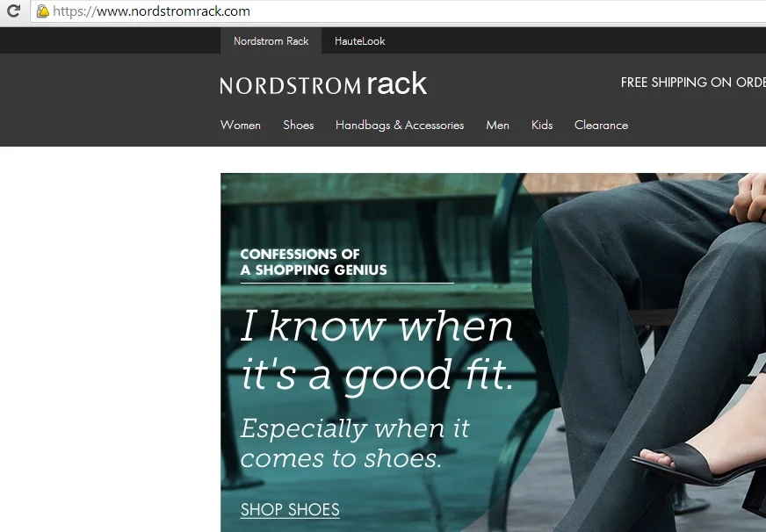This screenshot has width=766, height=532.
Task: Click the Nordstrom Rack logo
Action: click(x=323, y=84)
